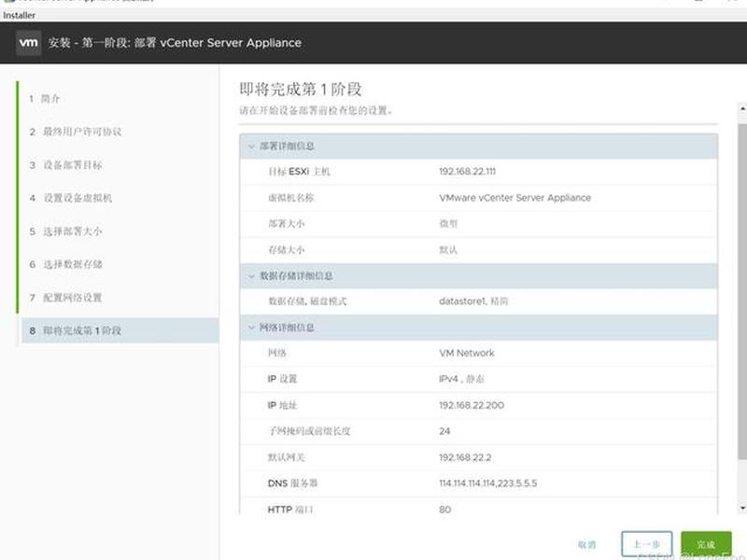Collapse the 数据存储详细信息 section chevron

251,275
